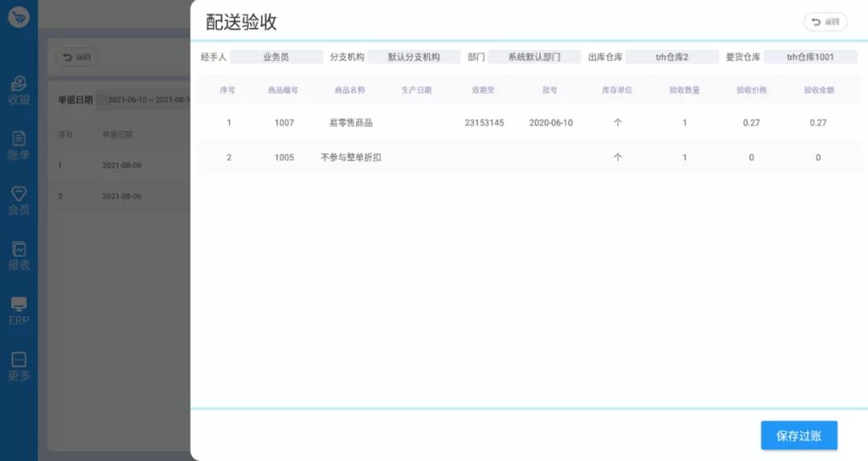Select the ERP sidebar icon

click(x=18, y=311)
